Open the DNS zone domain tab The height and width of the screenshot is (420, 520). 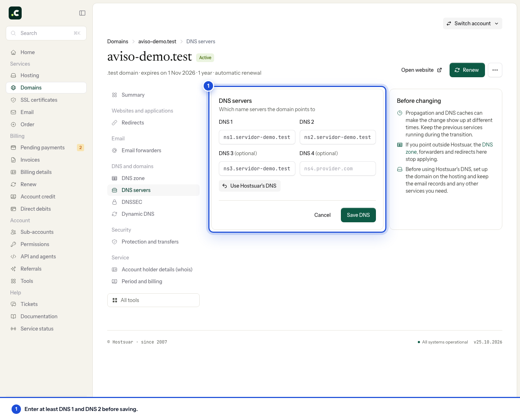point(153,178)
